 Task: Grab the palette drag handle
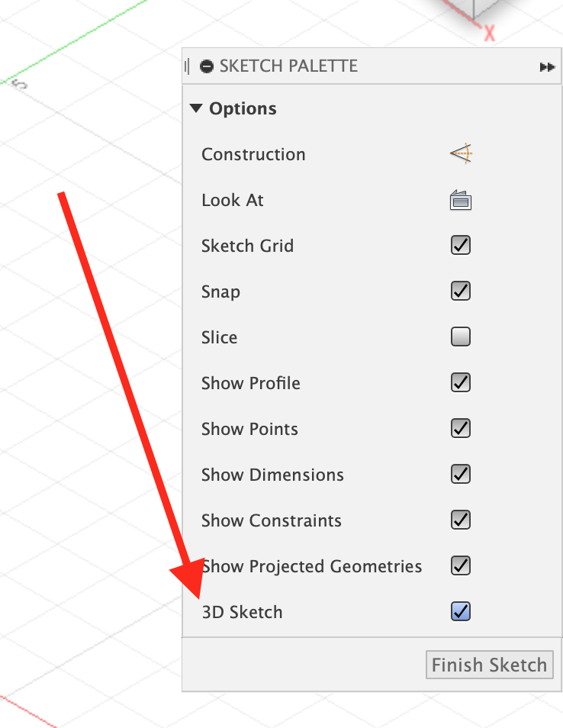pyautogui.click(x=187, y=66)
